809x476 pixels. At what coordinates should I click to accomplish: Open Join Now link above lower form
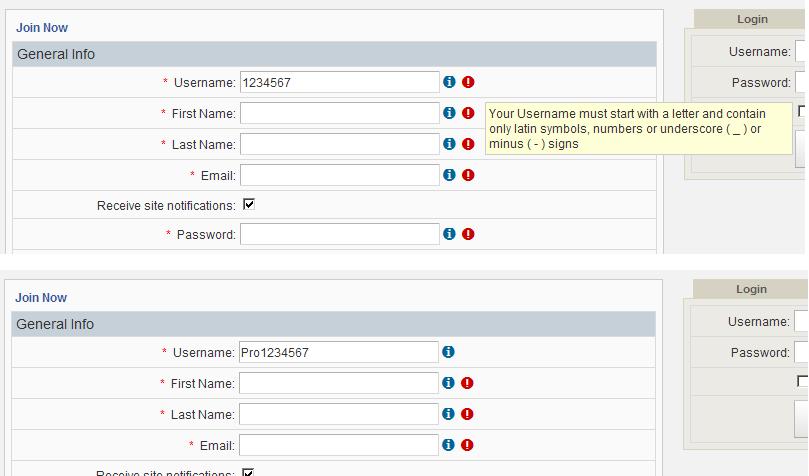pos(42,298)
